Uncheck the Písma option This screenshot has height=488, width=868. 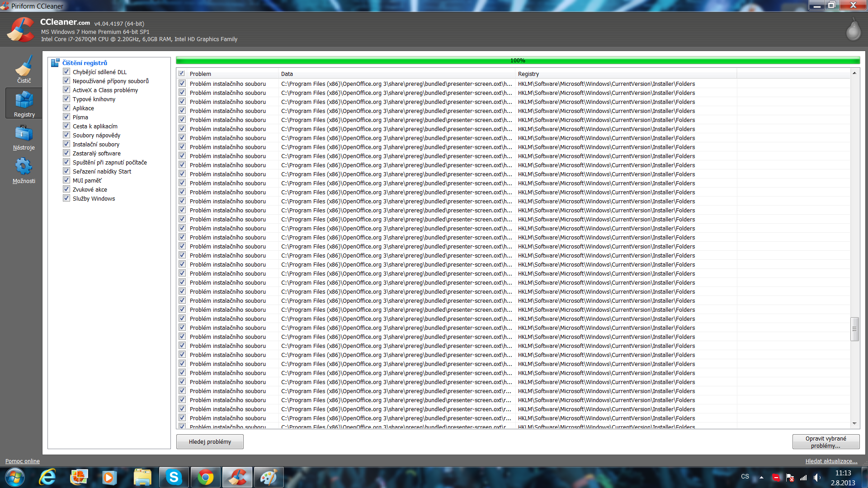pos(66,117)
